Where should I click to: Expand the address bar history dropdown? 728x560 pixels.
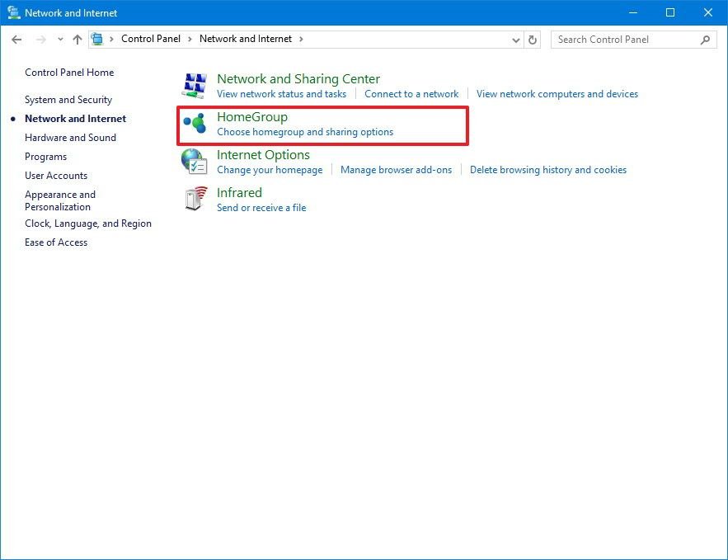(516, 40)
